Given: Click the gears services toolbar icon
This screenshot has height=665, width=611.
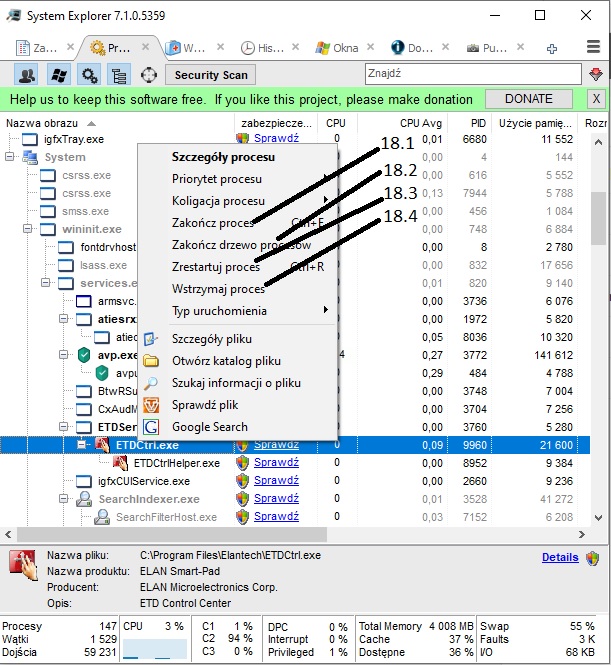Looking at the screenshot, I should (89, 75).
